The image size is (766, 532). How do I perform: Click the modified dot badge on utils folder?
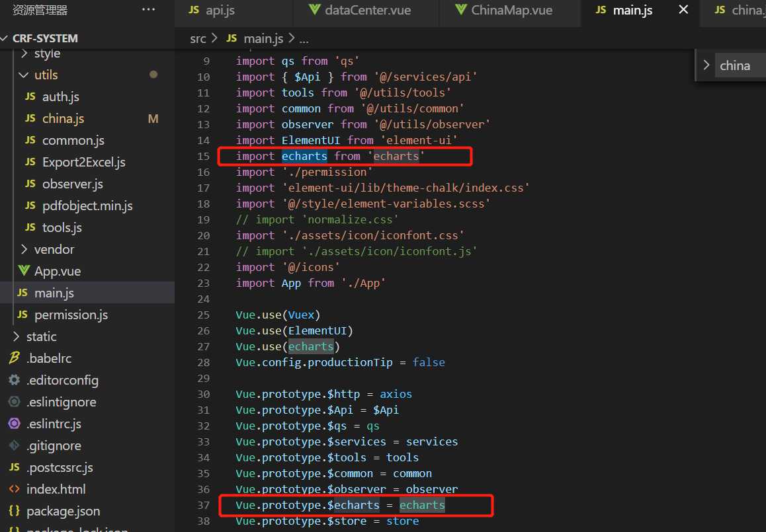pos(153,75)
